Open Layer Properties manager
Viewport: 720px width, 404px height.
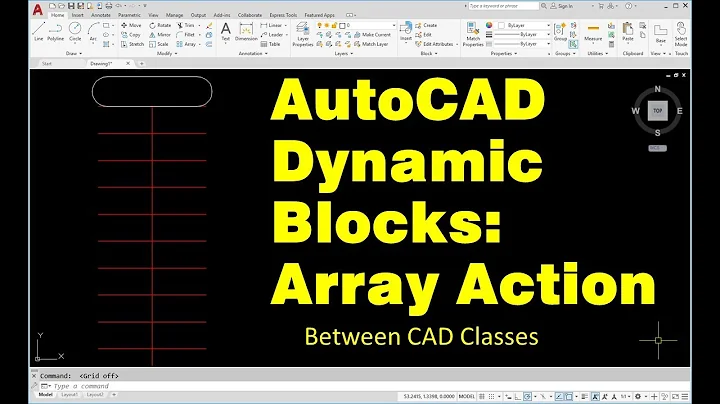[303, 34]
